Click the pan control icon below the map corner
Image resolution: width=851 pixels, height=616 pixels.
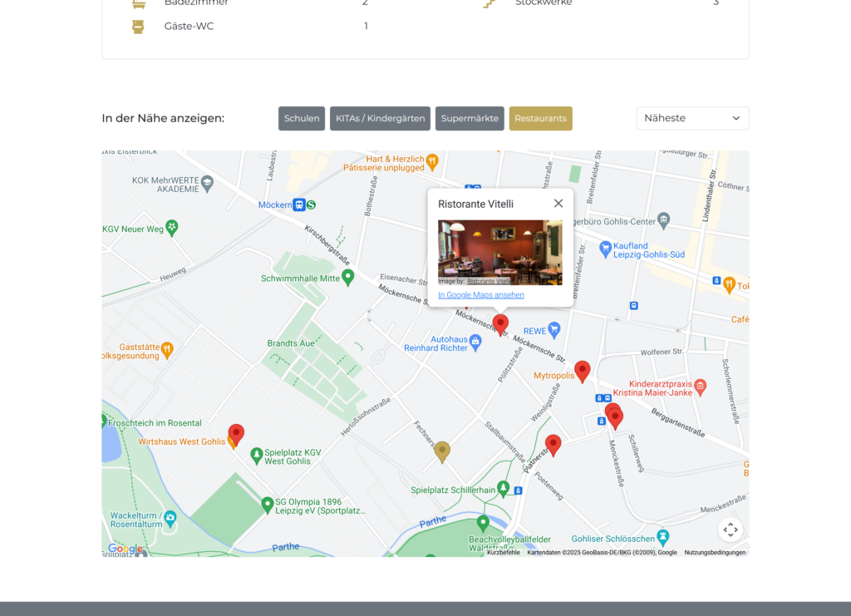click(730, 530)
